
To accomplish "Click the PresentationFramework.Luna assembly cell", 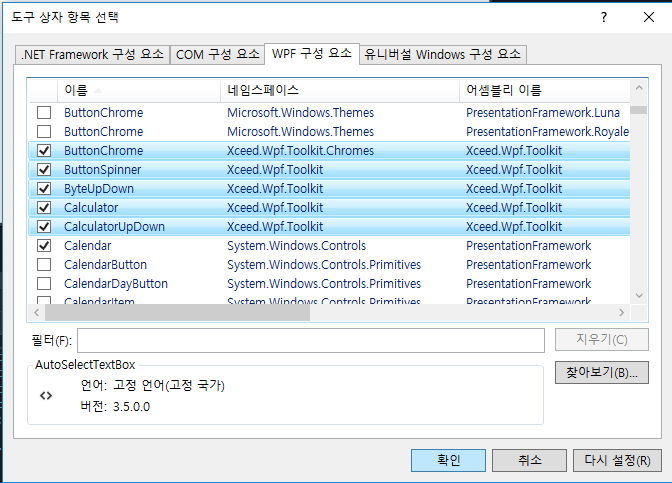I will click(x=543, y=113).
